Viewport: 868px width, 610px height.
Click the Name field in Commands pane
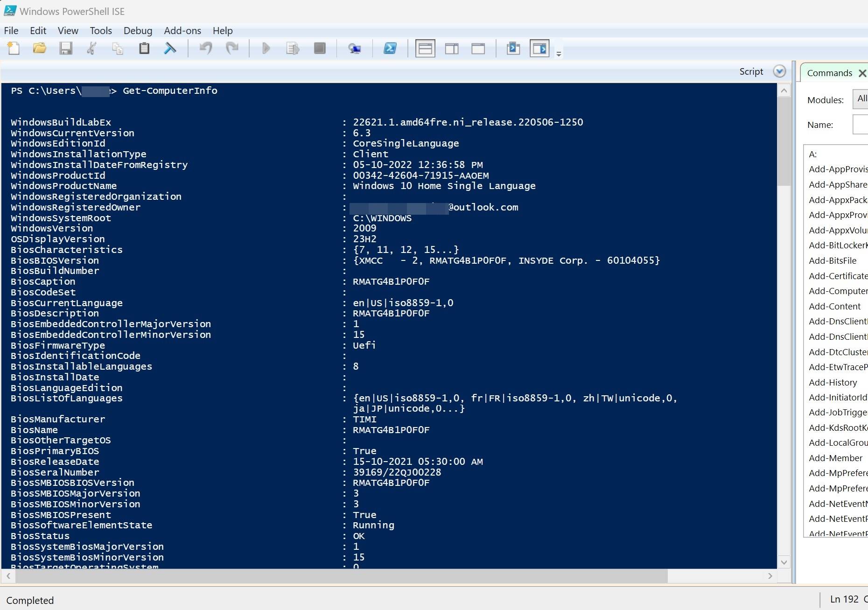861,124
